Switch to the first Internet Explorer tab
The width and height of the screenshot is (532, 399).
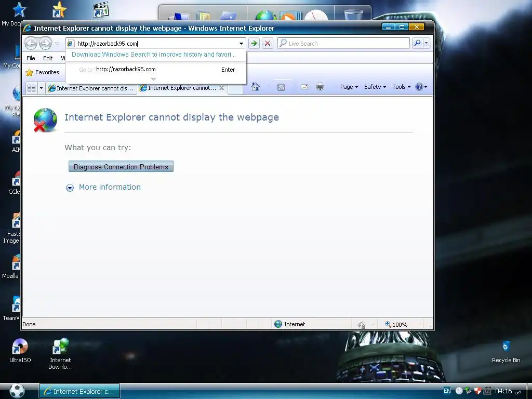(x=91, y=88)
